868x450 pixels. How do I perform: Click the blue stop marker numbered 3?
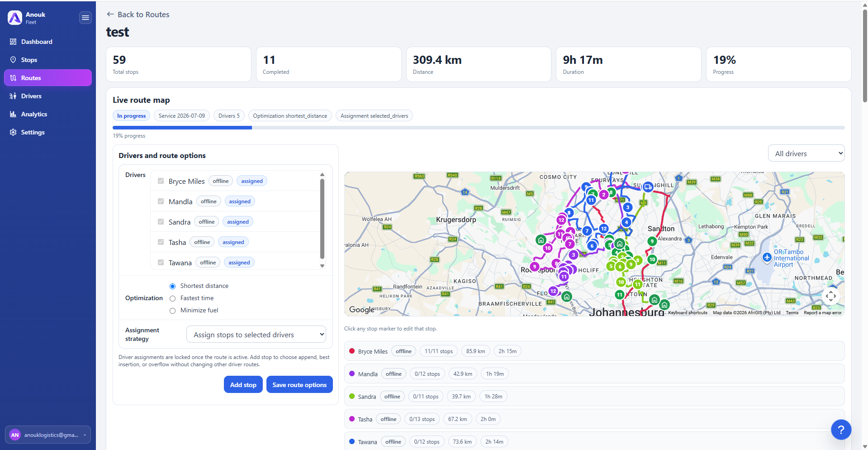(x=627, y=207)
